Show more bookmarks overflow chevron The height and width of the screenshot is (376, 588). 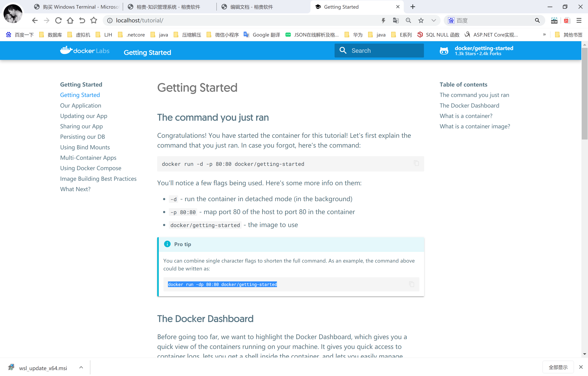point(544,35)
